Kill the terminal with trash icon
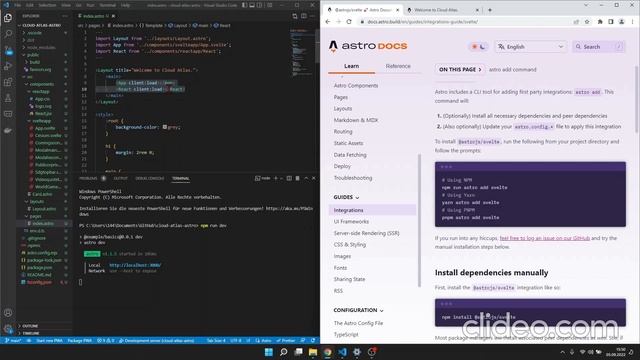The width and height of the screenshot is (640, 360). (298, 178)
